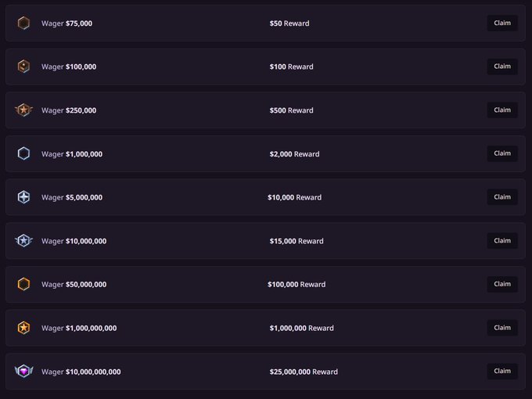Click the silver winged star badge for $10,000,000
The image size is (532, 399).
23,240
